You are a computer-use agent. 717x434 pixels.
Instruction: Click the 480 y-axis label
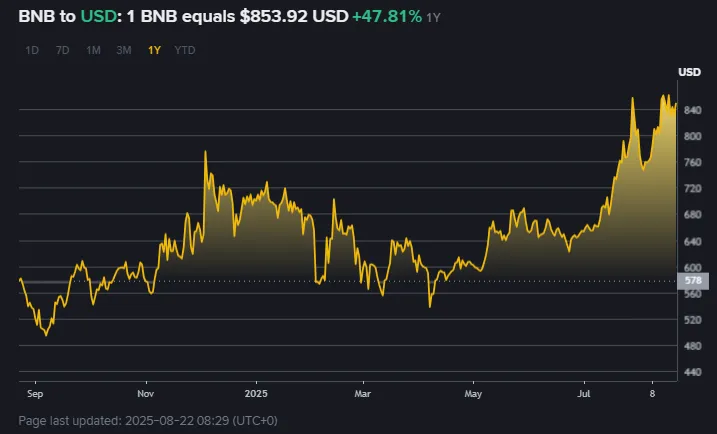(x=692, y=346)
